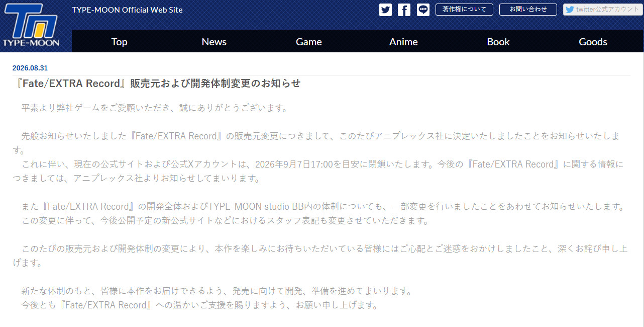Open the Twitter icon link

(x=385, y=10)
